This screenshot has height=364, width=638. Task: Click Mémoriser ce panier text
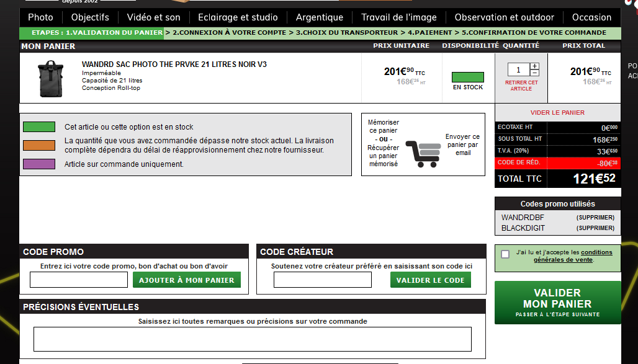384,127
